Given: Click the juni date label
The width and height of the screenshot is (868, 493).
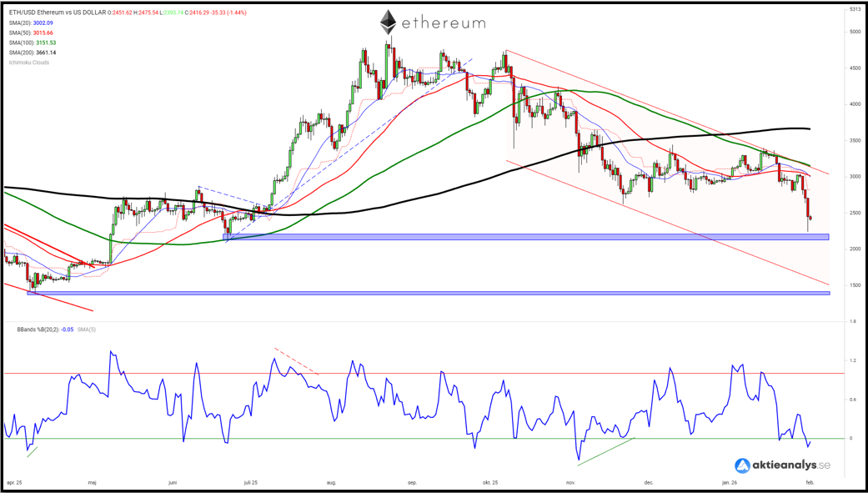Looking at the screenshot, I should [172, 482].
